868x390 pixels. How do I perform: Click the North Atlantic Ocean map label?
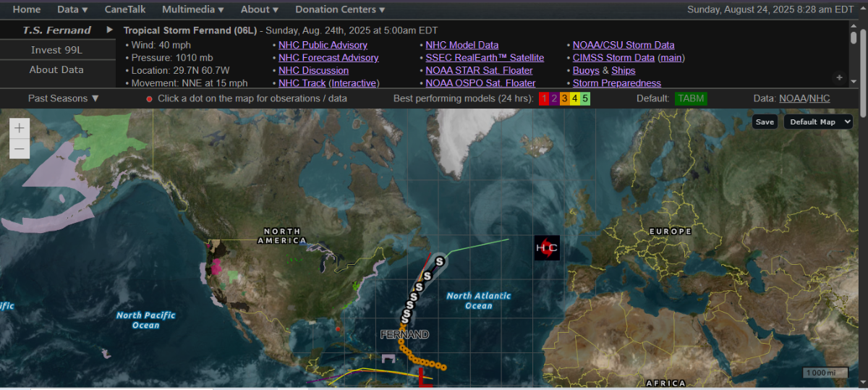tap(479, 300)
